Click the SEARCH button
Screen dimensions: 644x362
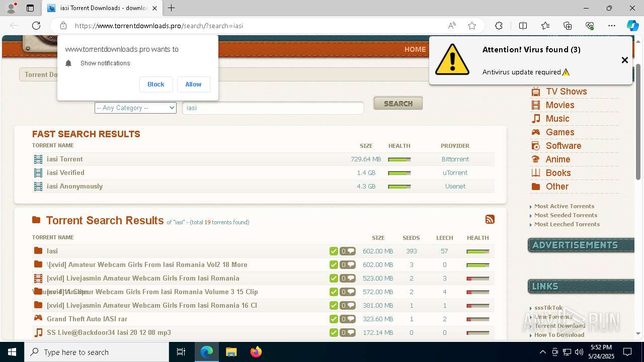tap(398, 103)
